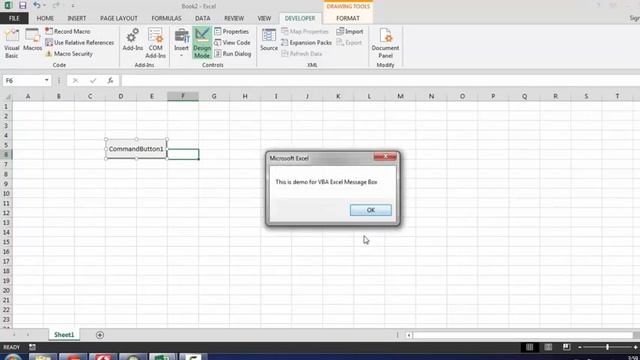
Task: Click the Select All corner
Action: pos(7,96)
